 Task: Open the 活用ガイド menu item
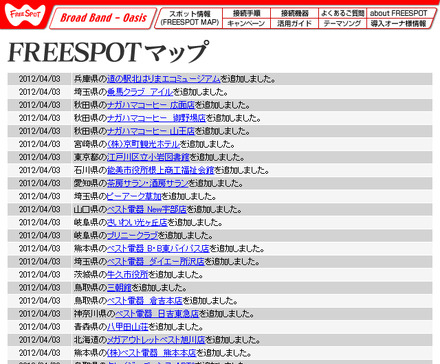(294, 24)
